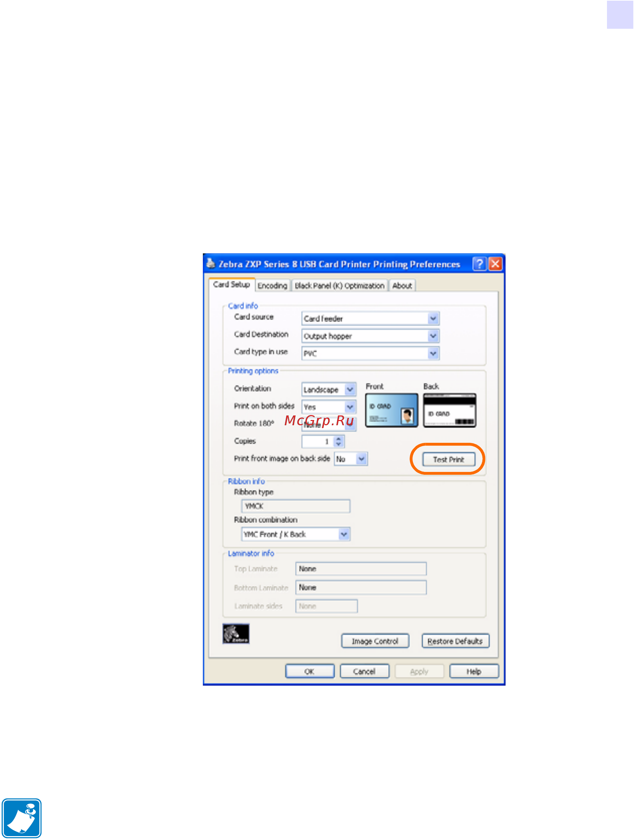Click the Zebra logo in the dialog
Screen dimensions: 634x840
tap(236, 634)
